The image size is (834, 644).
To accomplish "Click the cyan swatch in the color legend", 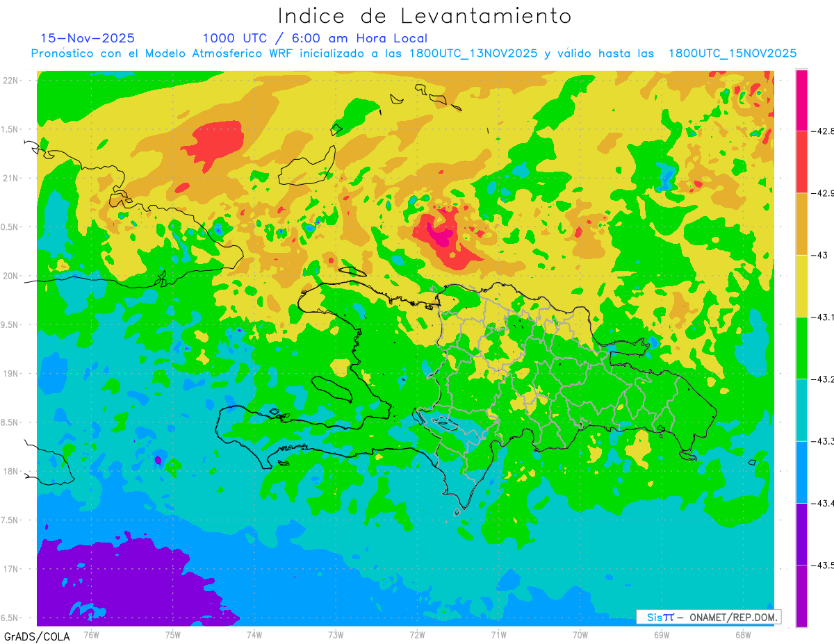I will pos(801,410).
